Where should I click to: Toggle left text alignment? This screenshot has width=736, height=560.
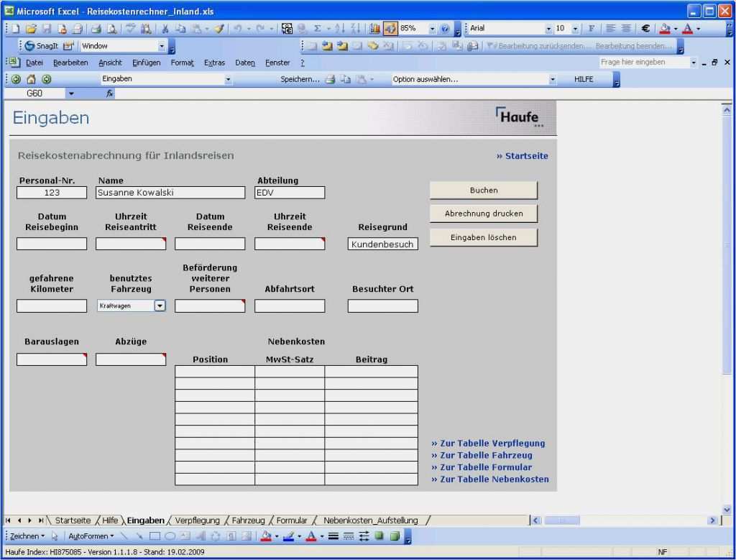[610, 29]
